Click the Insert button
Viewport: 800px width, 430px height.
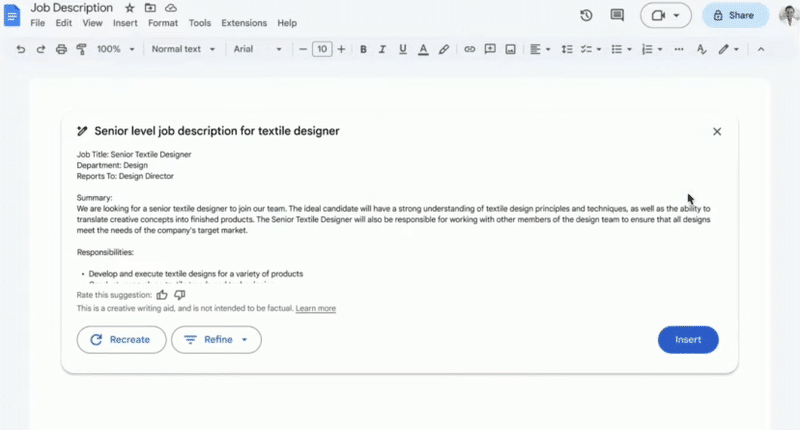[x=688, y=340]
